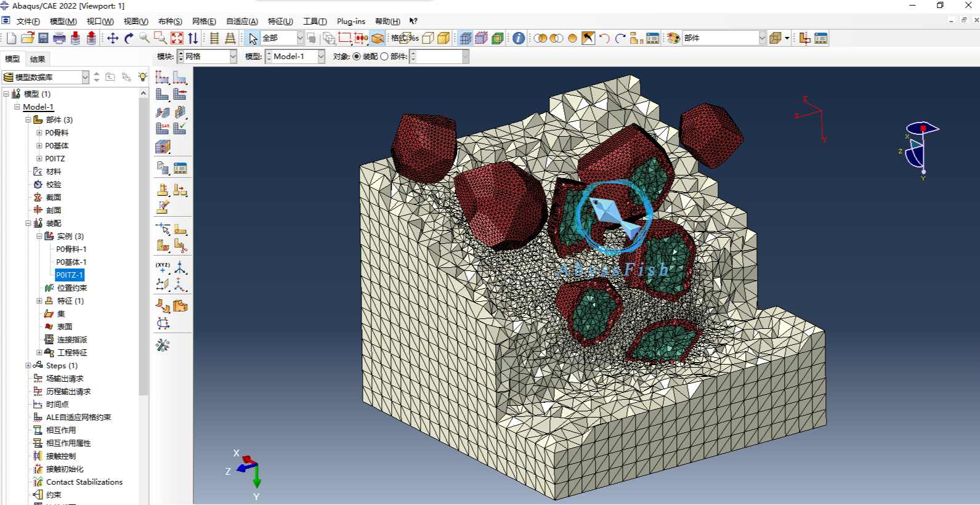
Task: Select the Rotate View tool
Action: [x=129, y=38]
